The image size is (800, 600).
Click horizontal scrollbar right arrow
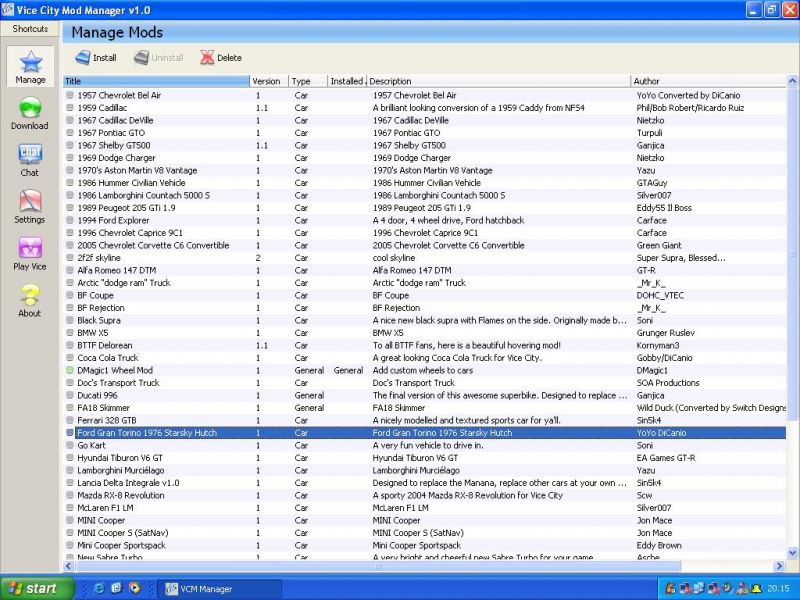779,566
